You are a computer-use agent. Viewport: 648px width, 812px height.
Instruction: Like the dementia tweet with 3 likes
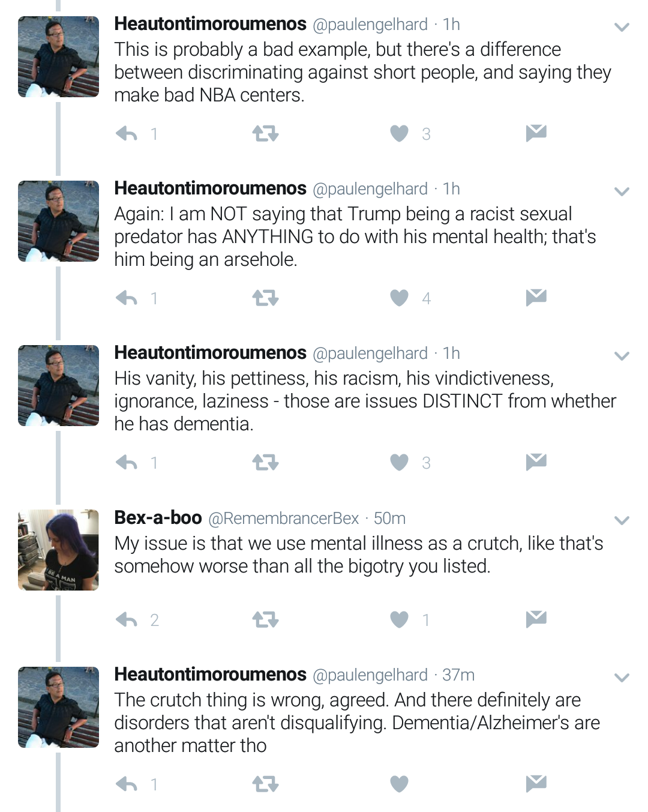399,462
